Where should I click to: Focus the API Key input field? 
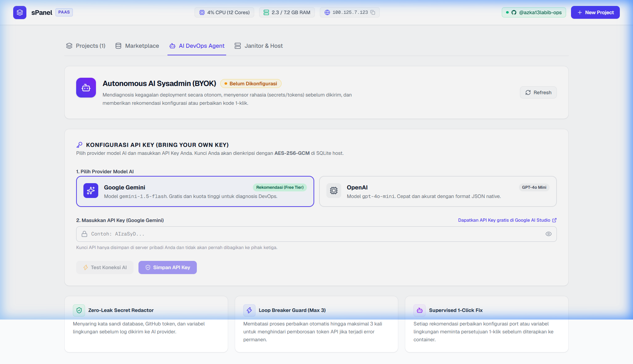coord(316,234)
